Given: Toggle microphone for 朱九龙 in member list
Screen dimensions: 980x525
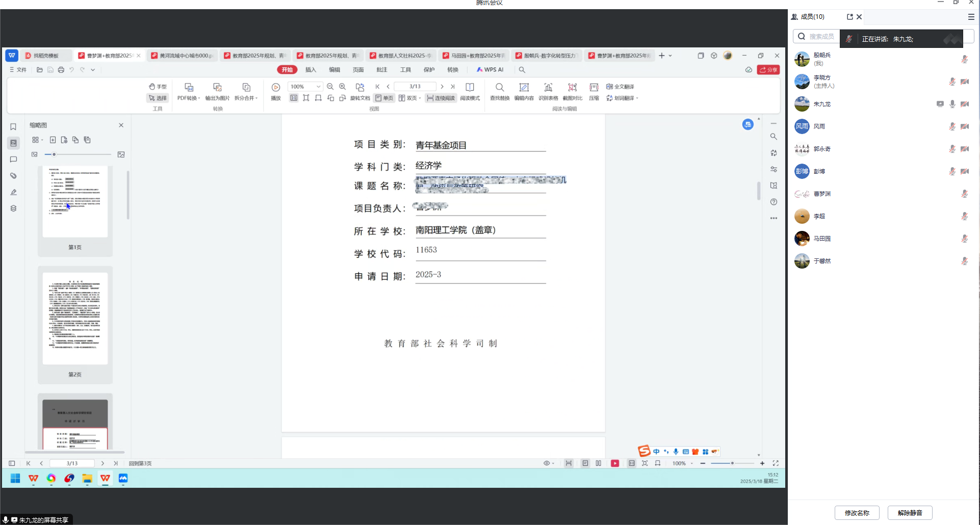Looking at the screenshot, I should pyautogui.click(x=952, y=104).
